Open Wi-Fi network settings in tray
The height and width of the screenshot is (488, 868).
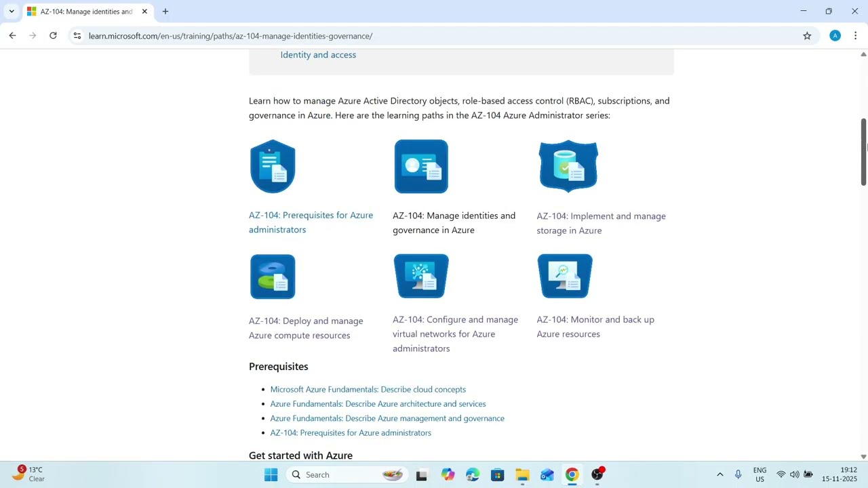[781, 474]
